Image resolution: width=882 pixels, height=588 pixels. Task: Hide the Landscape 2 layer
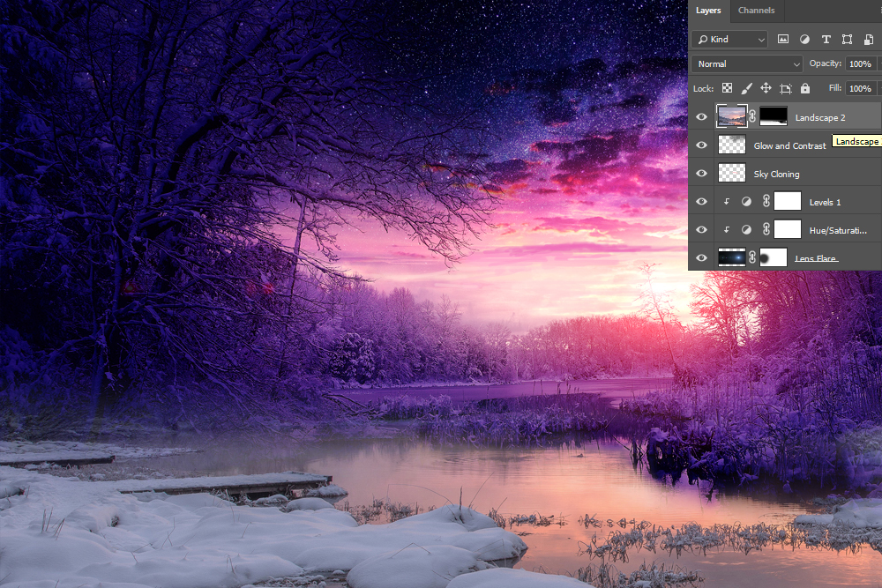(x=701, y=116)
